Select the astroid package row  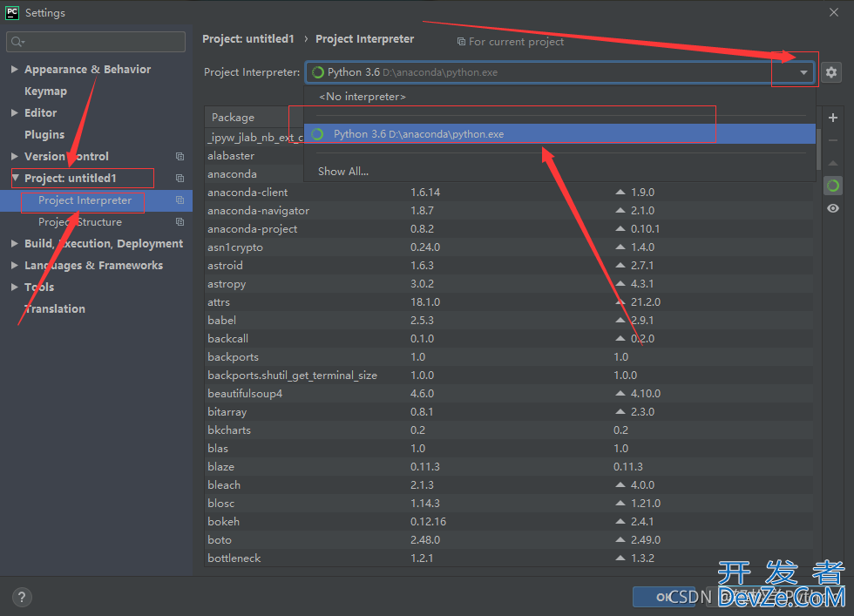coord(509,265)
